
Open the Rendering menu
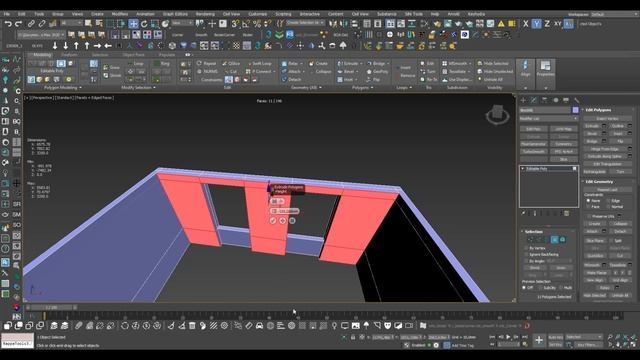205,14
